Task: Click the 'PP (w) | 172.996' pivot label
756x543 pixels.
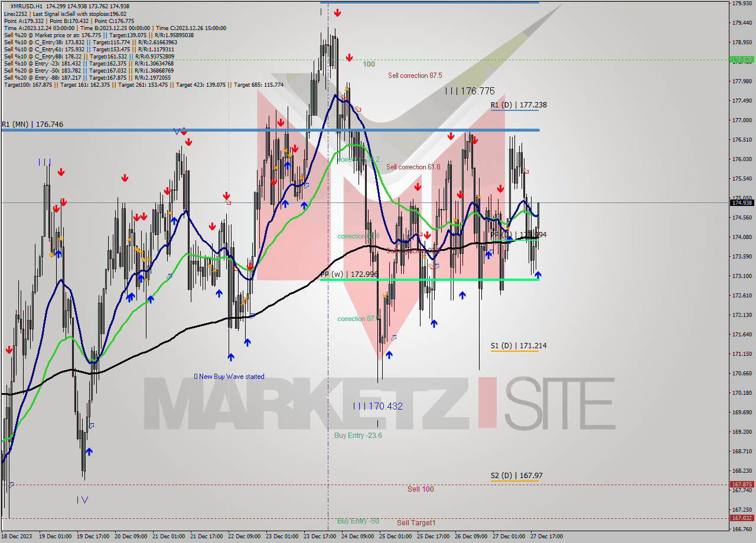Action: (348, 274)
